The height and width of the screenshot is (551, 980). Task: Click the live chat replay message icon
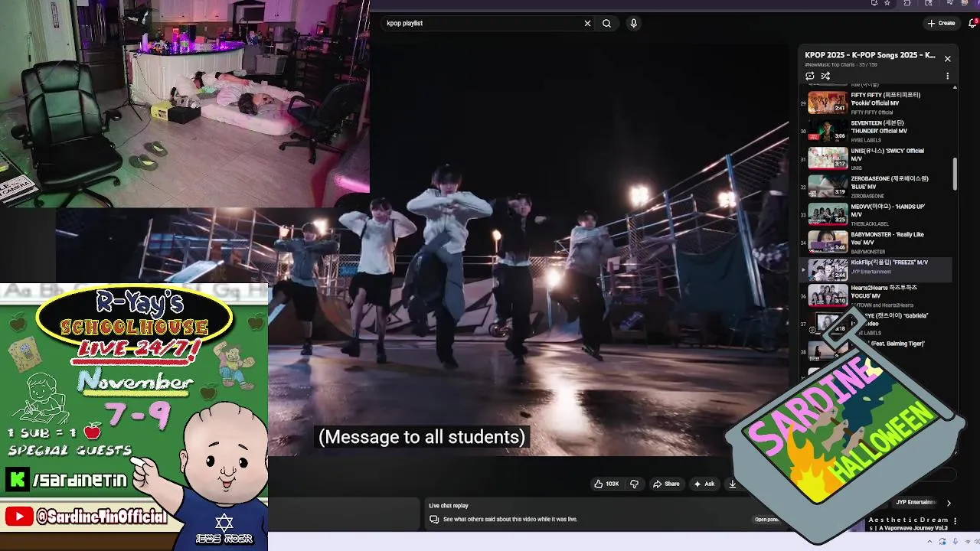434,520
